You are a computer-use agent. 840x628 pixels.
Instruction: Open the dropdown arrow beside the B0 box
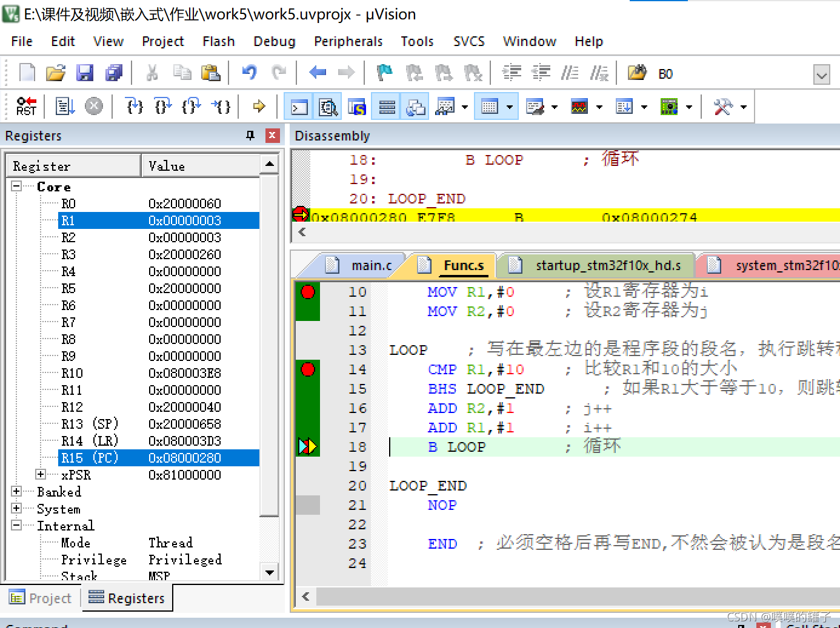821,75
